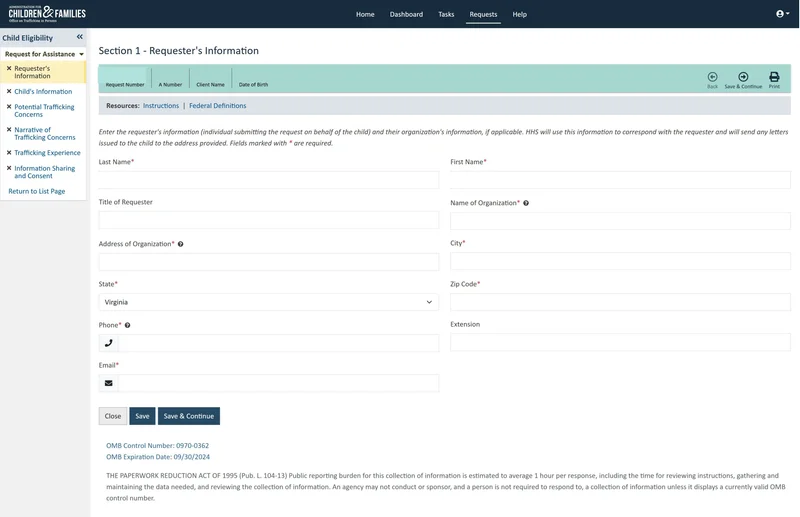This screenshot has height=517, width=800.
Task: Click the OMB Control Number text
Action: coord(158,446)
